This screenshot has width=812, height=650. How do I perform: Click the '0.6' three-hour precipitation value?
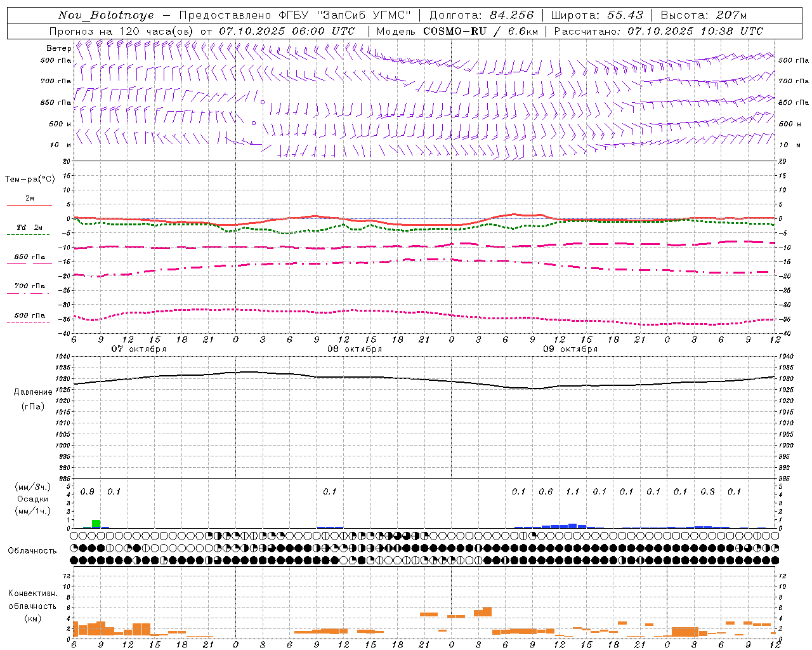pos(546,491)
